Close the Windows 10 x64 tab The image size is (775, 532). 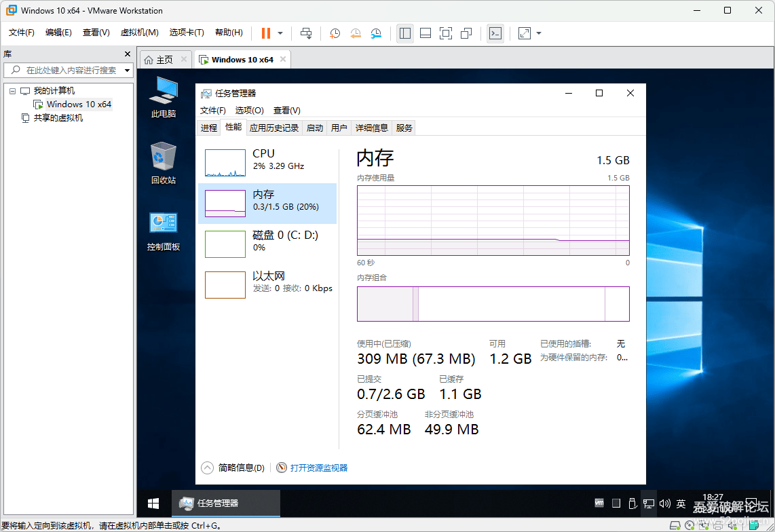283,59
